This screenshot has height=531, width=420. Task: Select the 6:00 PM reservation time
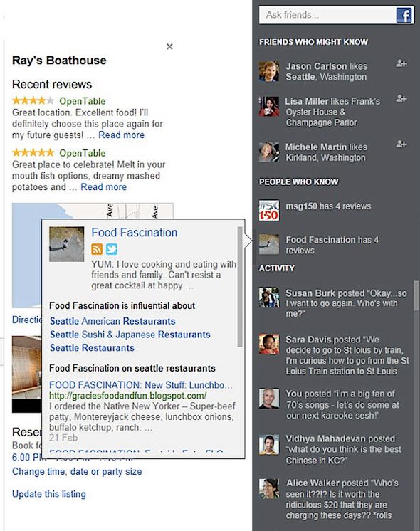pos(26,457)
